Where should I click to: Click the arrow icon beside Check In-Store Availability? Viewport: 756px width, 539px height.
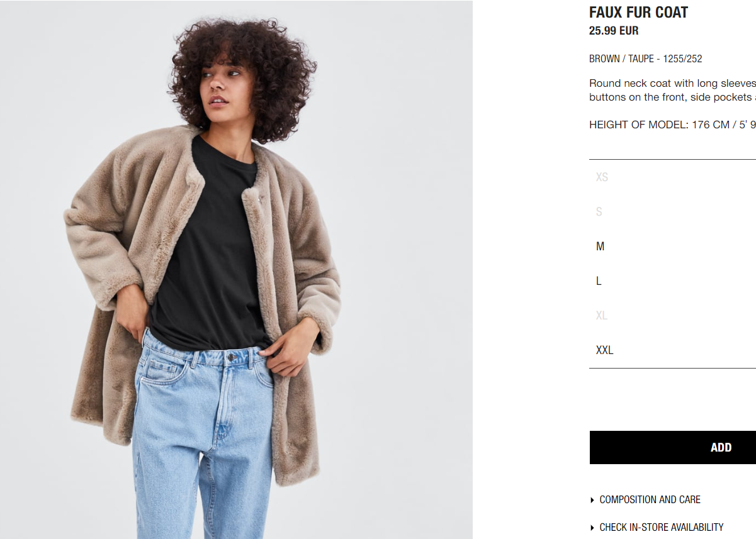592,528
